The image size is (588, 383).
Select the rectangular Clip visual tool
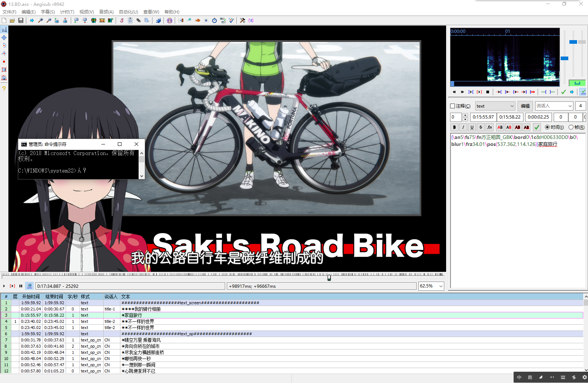(x=4, y=70)
